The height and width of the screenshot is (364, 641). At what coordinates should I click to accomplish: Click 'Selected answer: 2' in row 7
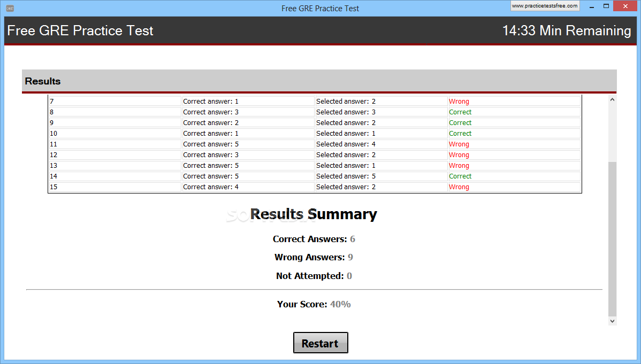(x=346, y=102)
